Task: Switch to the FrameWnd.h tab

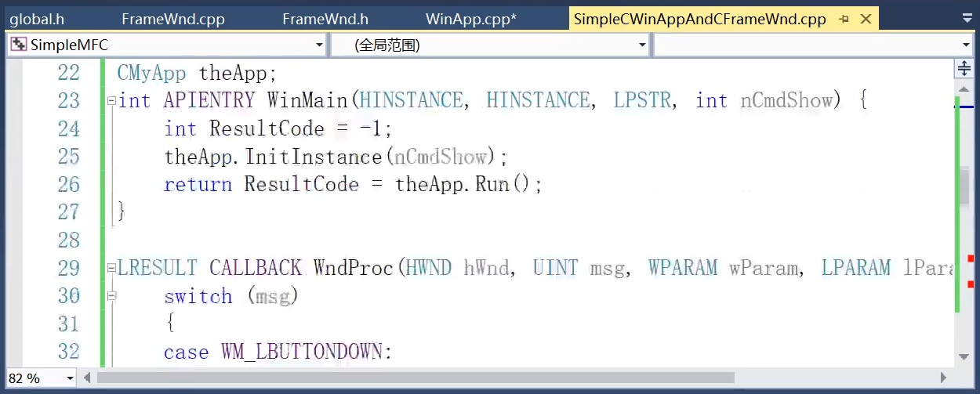Action: point(325,19)
